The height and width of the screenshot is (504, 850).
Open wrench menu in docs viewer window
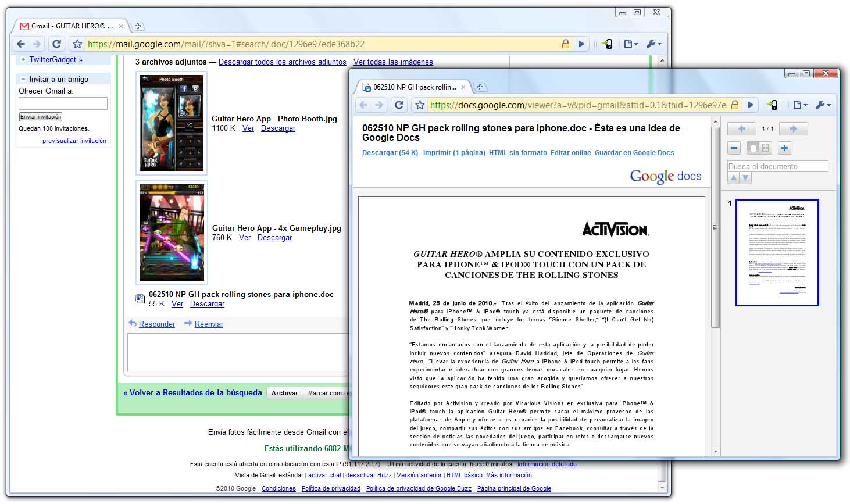(x=823, y=105)
